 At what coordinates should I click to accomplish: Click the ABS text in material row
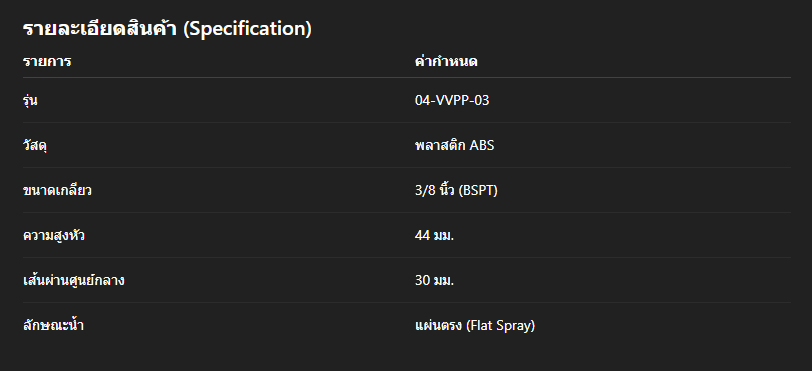coord(482,146)
